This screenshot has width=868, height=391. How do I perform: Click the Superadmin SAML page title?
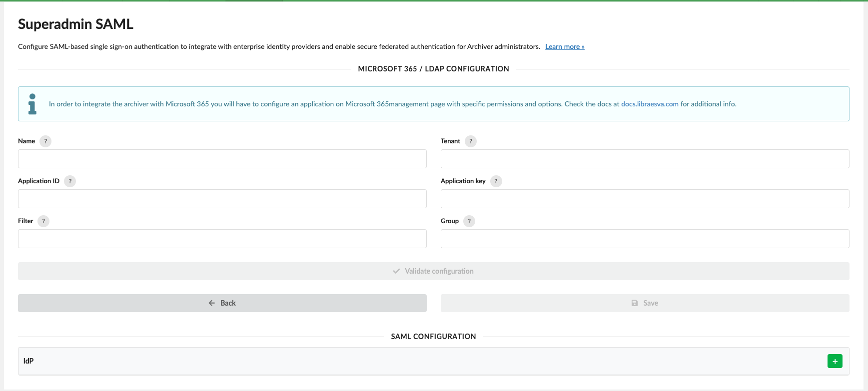[75, 24]
